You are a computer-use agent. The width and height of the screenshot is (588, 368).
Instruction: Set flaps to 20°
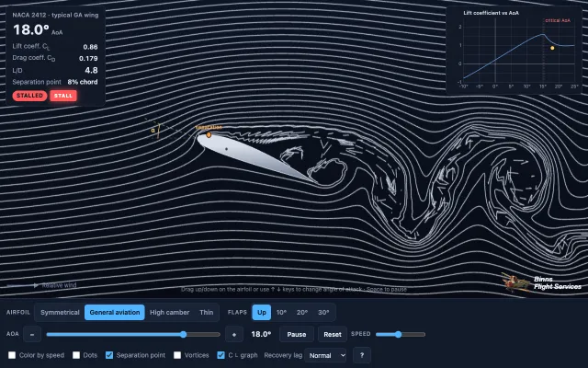[302, 313]
